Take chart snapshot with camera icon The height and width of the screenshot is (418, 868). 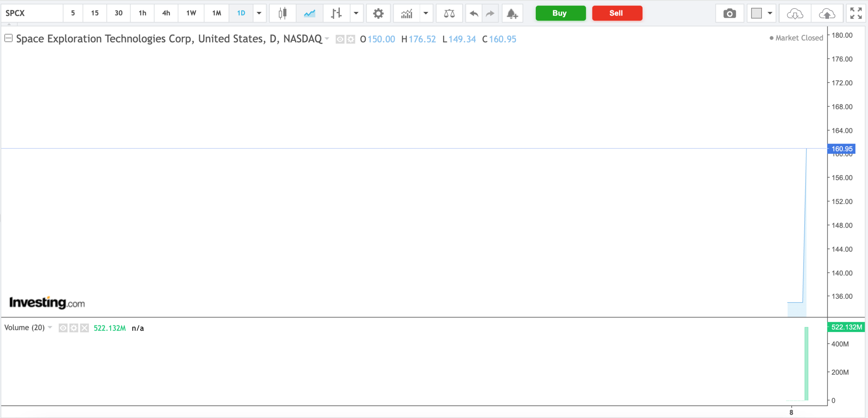(729, 13)
